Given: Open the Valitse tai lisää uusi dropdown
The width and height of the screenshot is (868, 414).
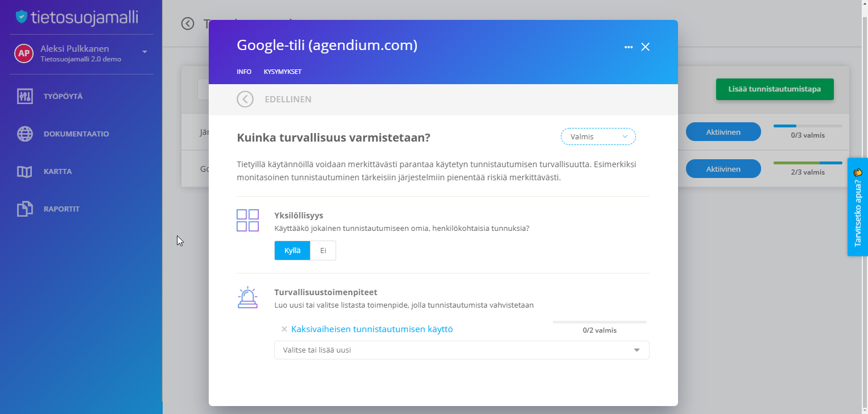Looking at the screenshot, I should point(461,350).
